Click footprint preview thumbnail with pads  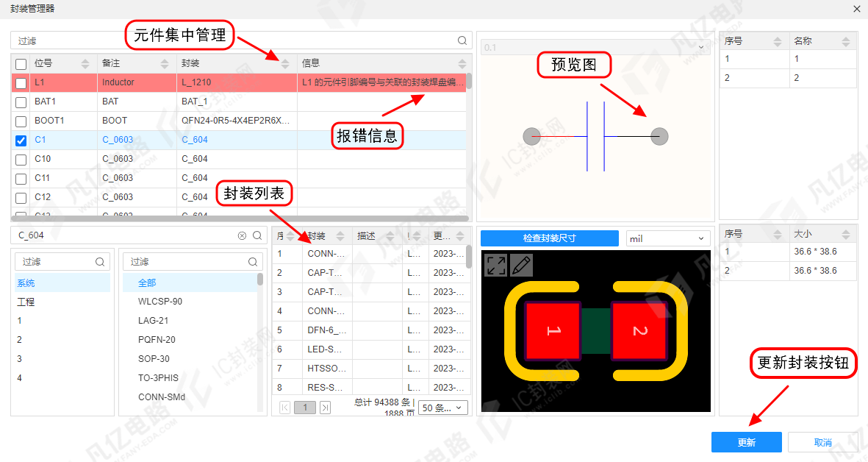[595, 331]
